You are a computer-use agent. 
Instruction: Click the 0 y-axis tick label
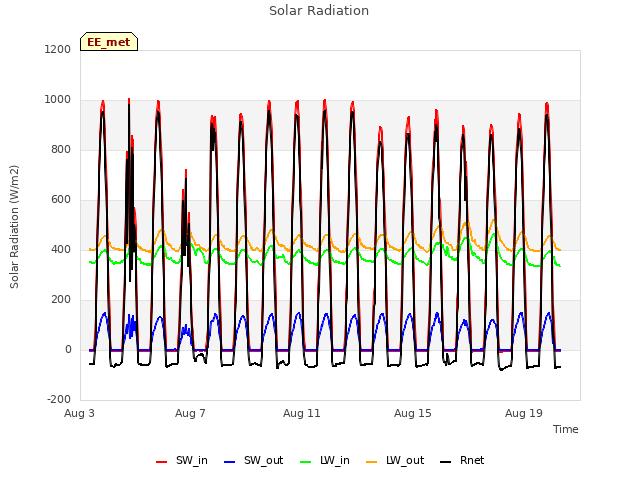(68, 349)
